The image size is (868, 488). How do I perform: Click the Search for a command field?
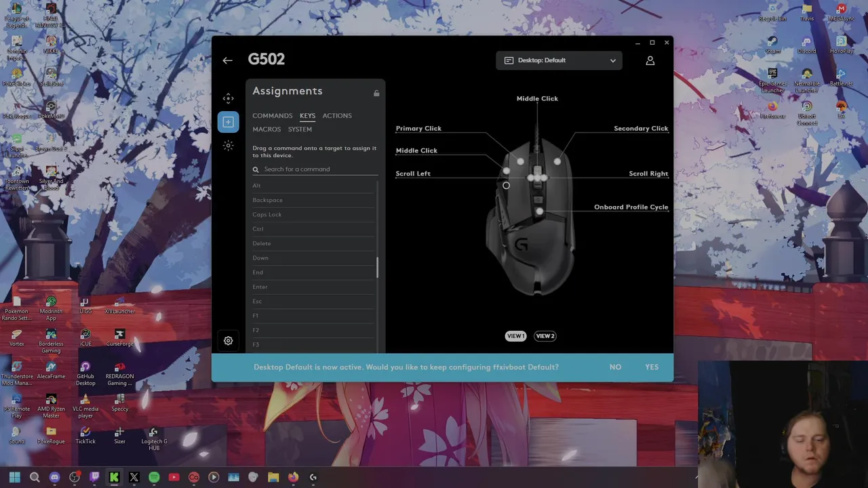(x=315, y=169)
